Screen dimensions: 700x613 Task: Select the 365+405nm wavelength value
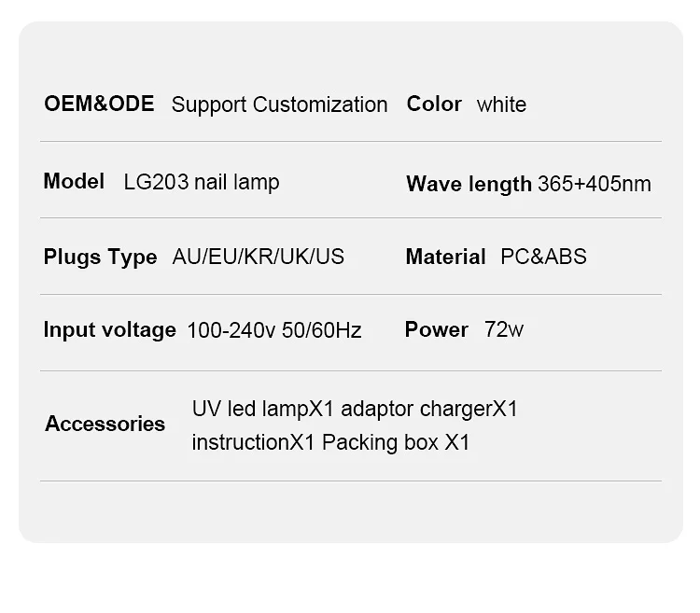[595, 184]
